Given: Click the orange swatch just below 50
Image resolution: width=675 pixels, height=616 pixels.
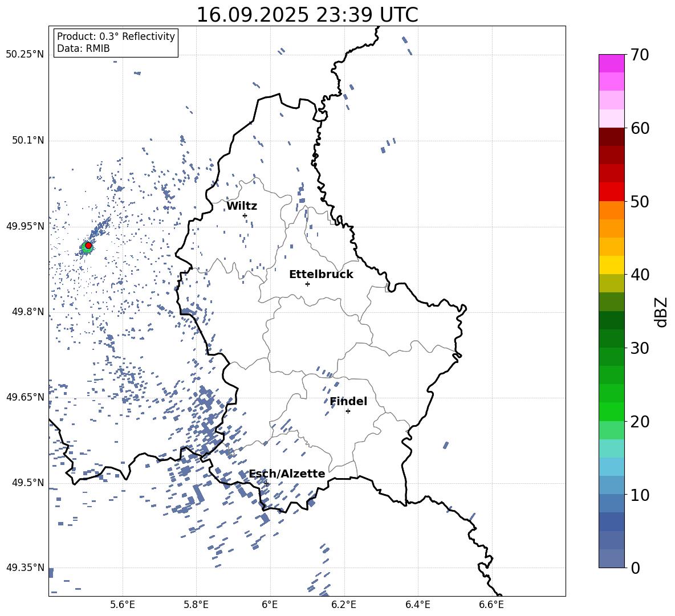Looking at the screenshot, I should point(612,210).
